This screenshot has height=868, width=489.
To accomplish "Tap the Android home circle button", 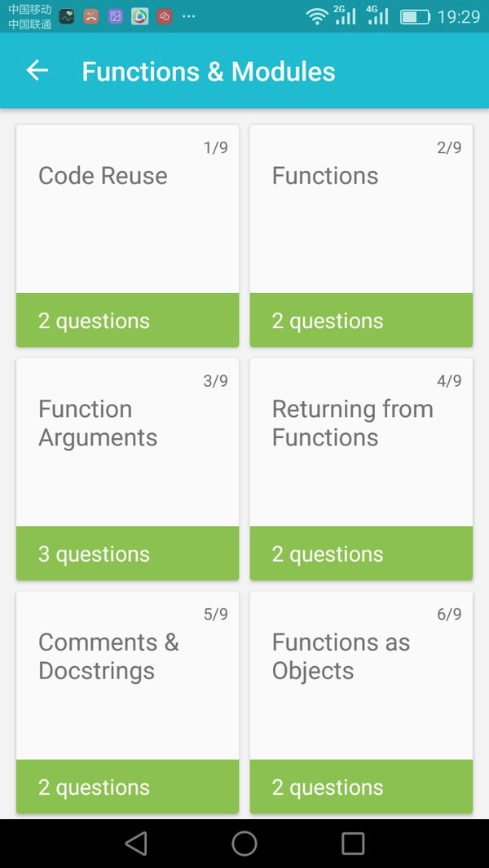I will tap(244, 843).
